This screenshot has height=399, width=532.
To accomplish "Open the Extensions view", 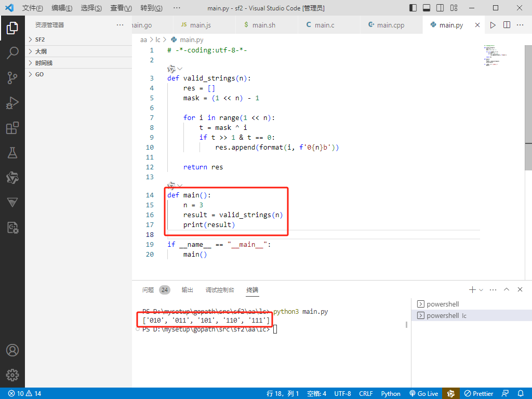I will coord(12,128).
